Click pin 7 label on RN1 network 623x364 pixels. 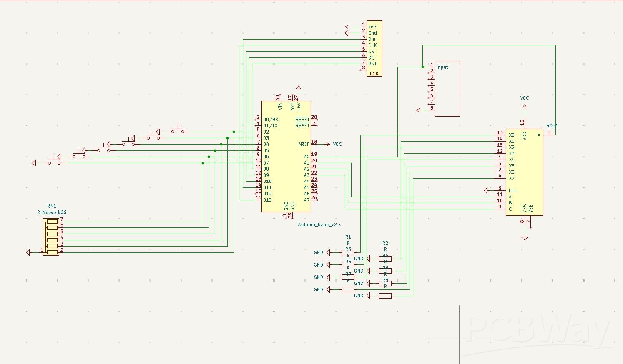62,219
